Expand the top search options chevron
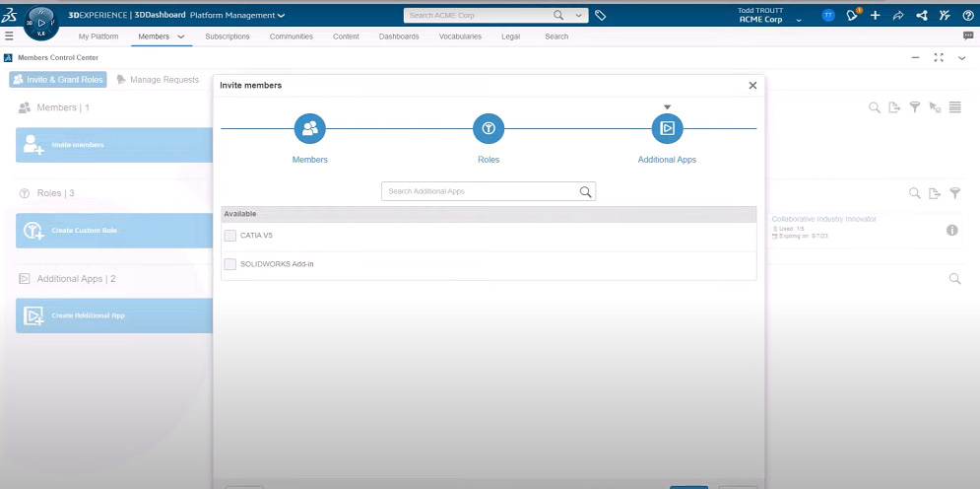980x489 pixels. [579, 15]
